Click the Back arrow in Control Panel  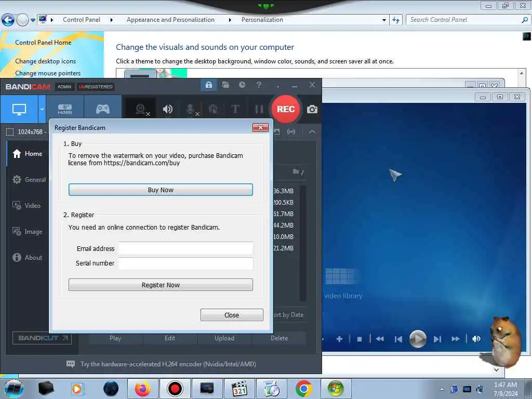(8, 20)
